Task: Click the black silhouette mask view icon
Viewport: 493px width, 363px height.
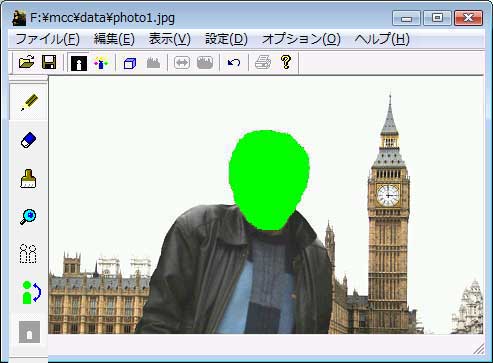Action: 79,63
